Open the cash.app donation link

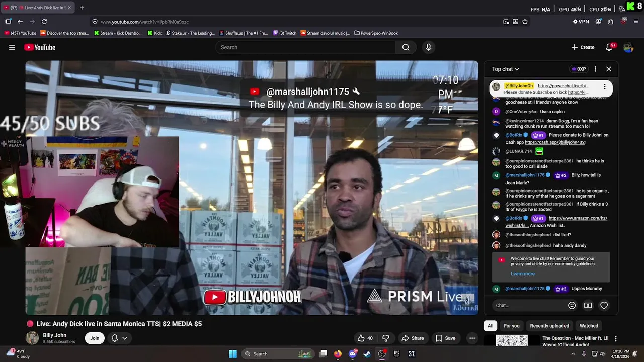click(x=555, y=142)
